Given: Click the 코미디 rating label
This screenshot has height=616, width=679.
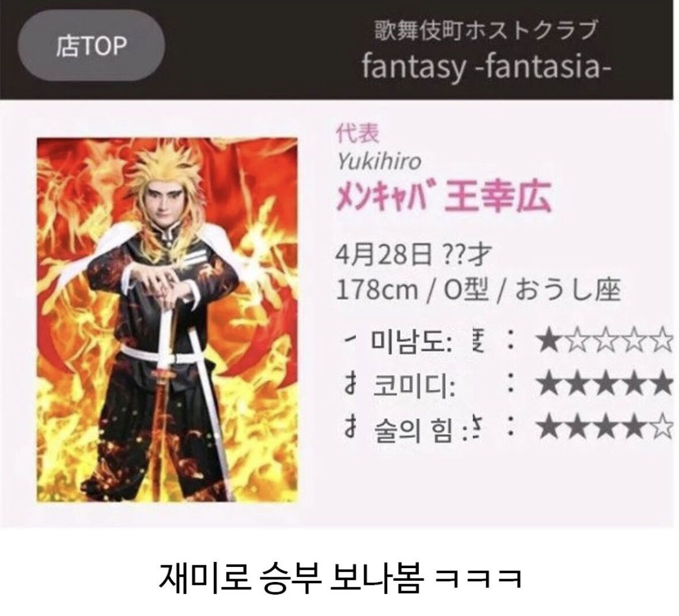Looking at the screenshot, I should click(414, 386).
